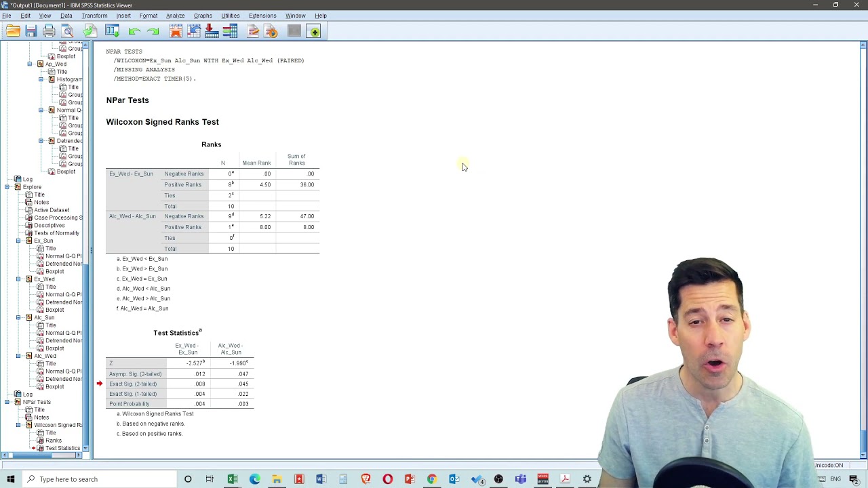
Task: Collapse the NPar Tests node in outline
Action: 7,402
